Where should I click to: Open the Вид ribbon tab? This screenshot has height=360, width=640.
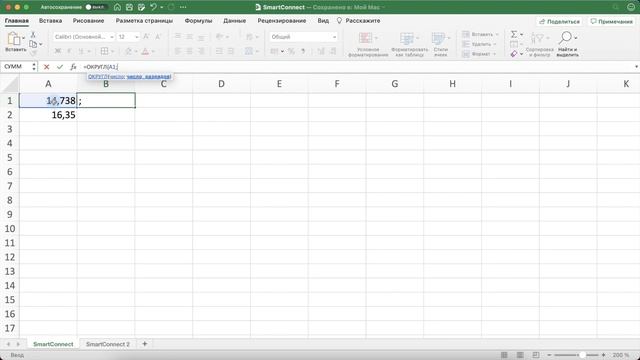tap(323, 20)
